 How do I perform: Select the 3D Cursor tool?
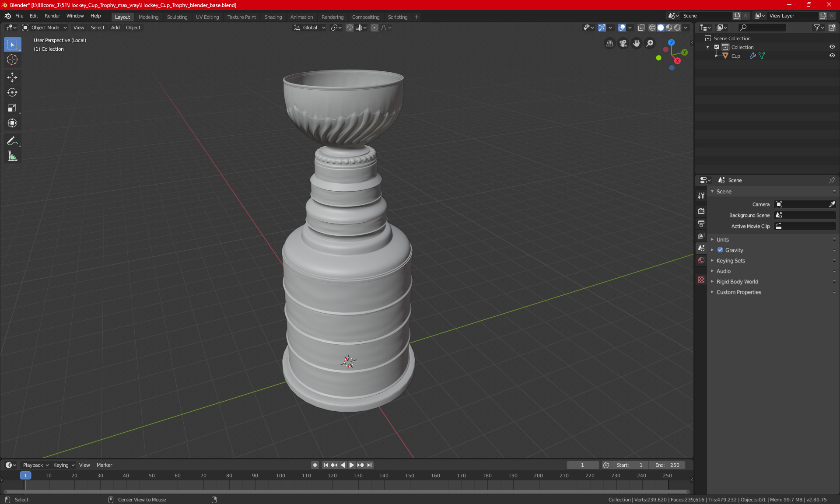point(12,59)
